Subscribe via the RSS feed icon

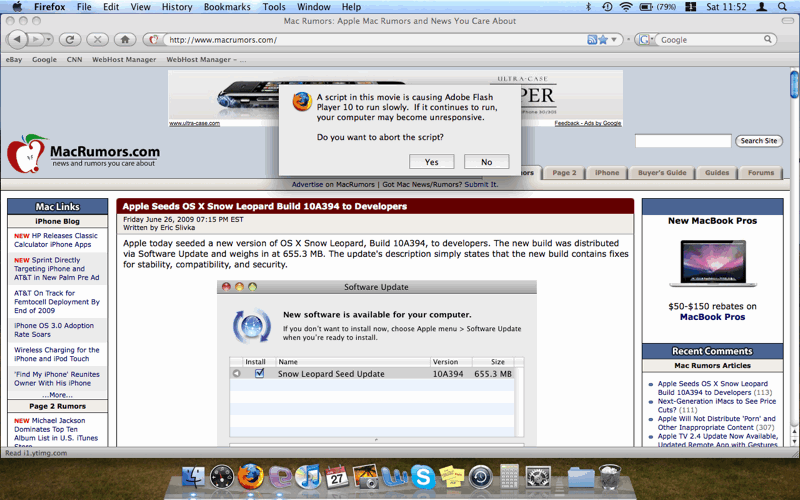592,39
